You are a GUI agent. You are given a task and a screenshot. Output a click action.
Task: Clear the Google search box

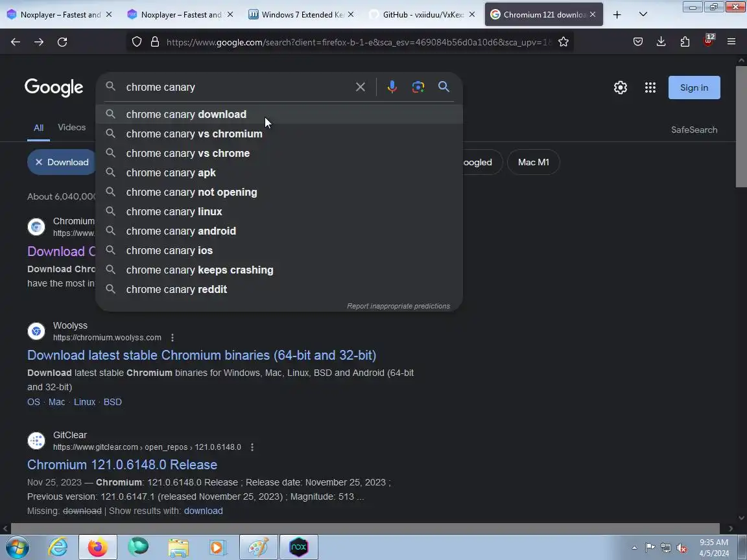click(360, 87)
